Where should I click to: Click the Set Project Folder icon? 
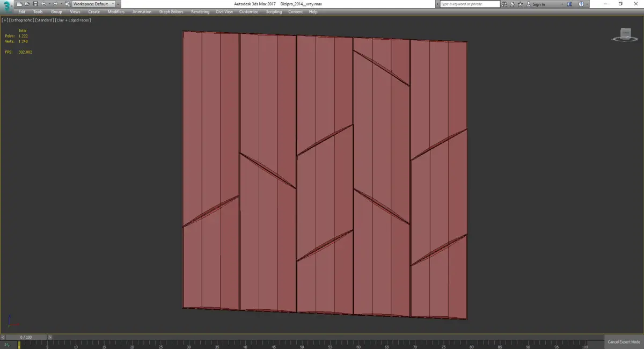coord(68,4)
